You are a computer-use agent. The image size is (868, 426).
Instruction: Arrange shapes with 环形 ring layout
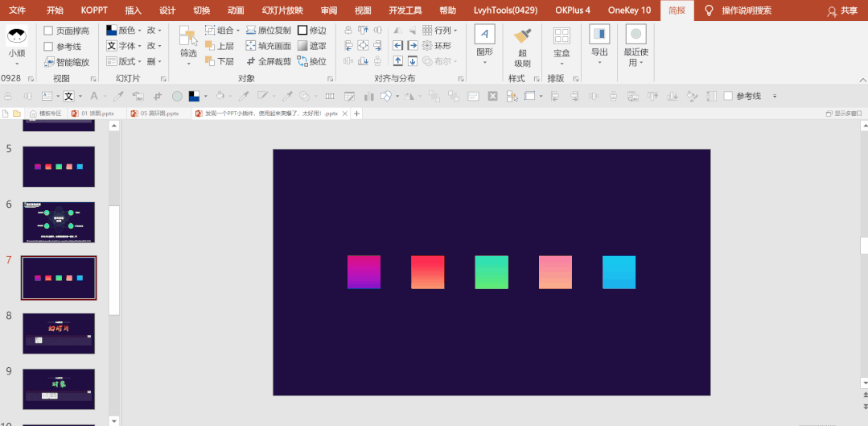437,46
